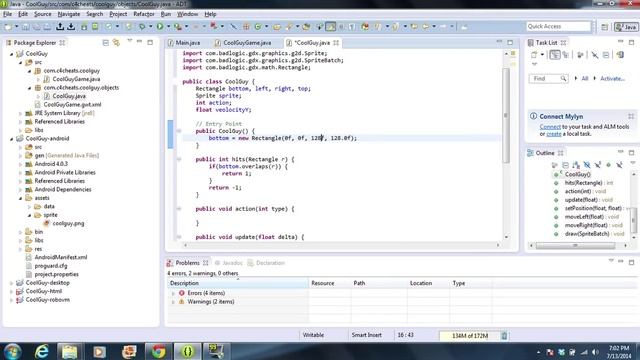Open the Java perspective button
Image resolution: width=640 pixels, height=360 pixels.
click(x=626, y=27)
